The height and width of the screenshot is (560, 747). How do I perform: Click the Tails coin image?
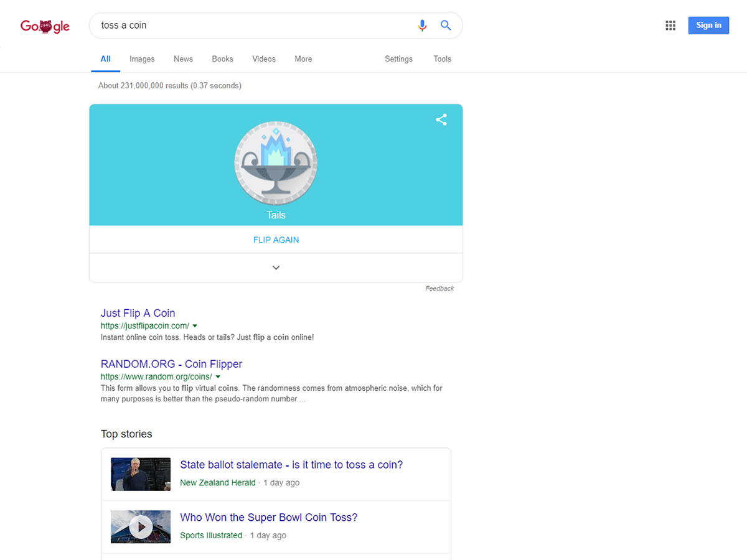click(x=276, y=163)
